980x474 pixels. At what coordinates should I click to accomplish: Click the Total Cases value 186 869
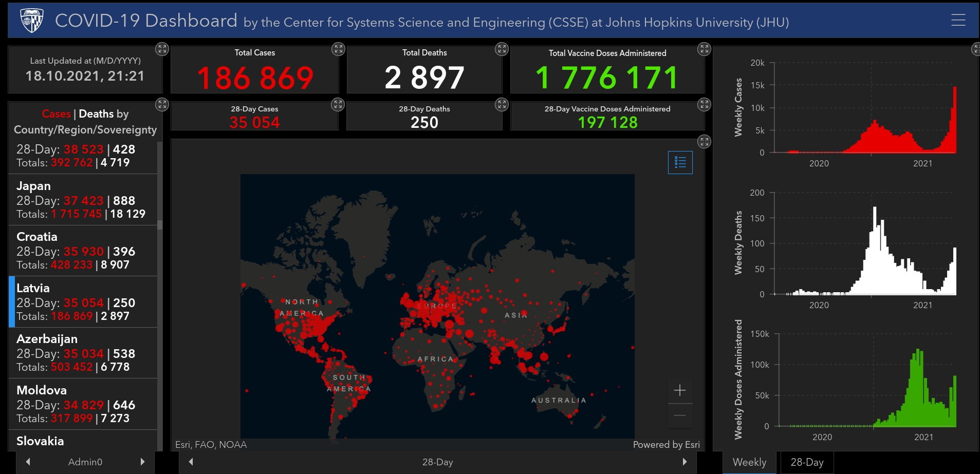tap(255, 78)
